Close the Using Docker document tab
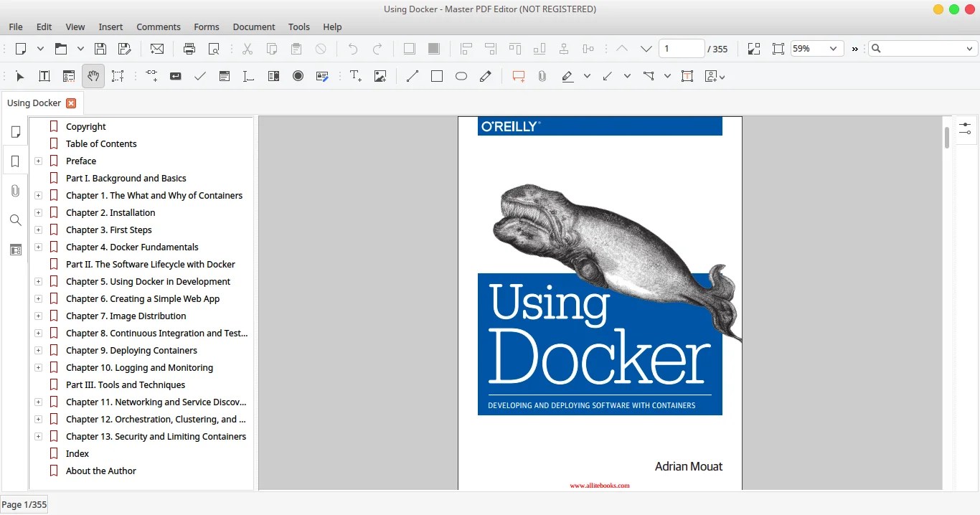980x515 pixels. pos(71,103)
